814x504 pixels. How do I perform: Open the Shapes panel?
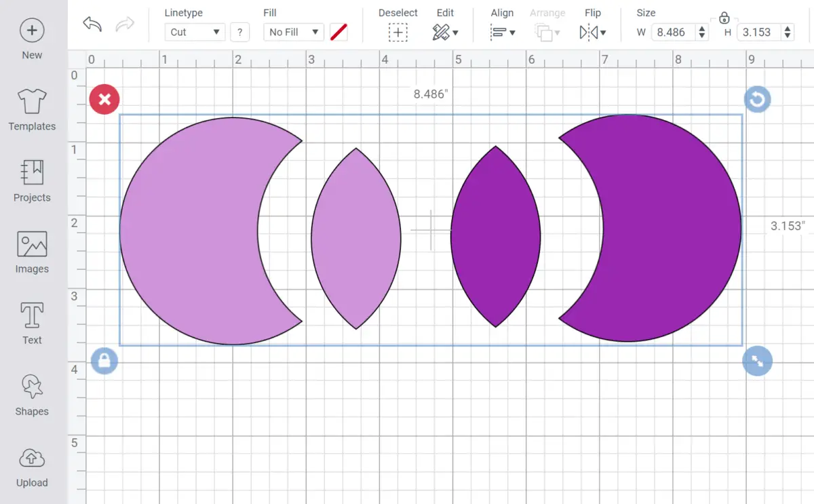click(32, 394)
